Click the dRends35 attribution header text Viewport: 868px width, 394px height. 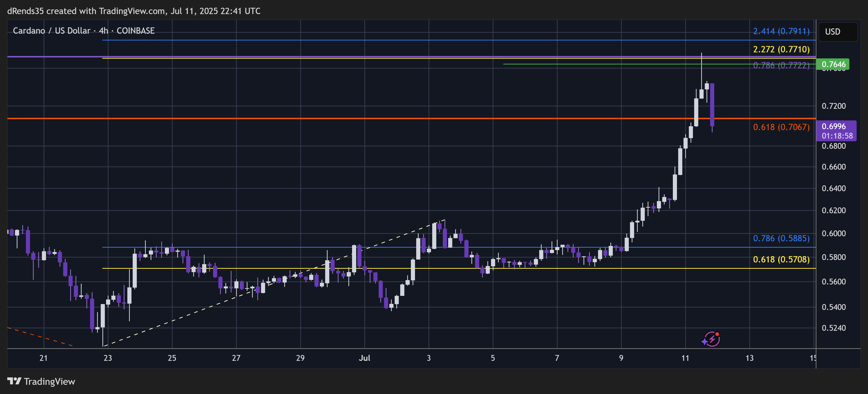tap(134, 11)
